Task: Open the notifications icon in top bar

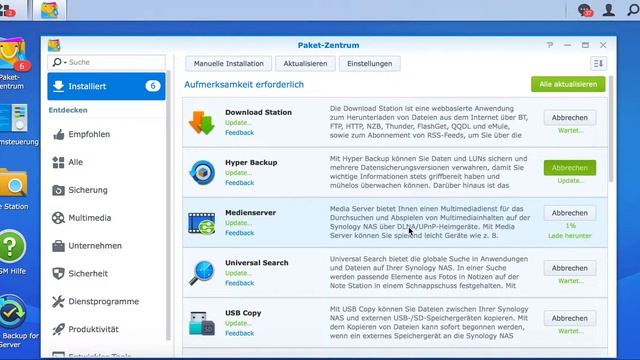Action: [x=585, y=10]
